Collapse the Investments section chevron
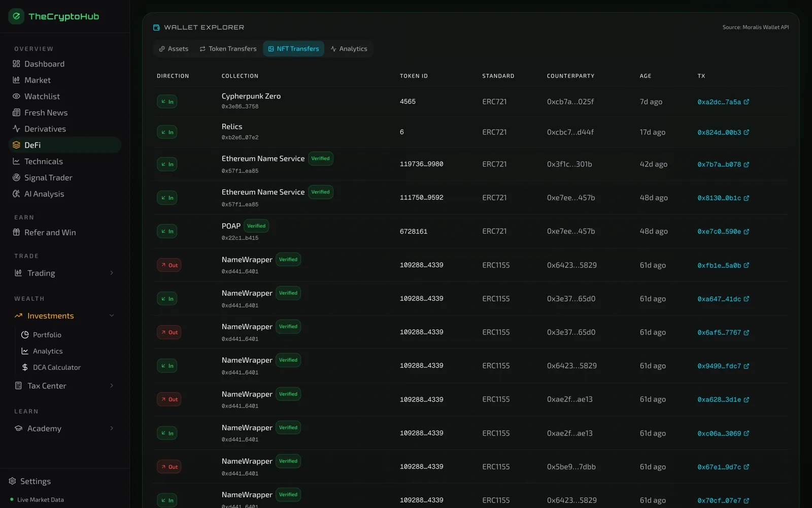Image resolution: width=812 pixels, height=508 pixels. [112, 316]
